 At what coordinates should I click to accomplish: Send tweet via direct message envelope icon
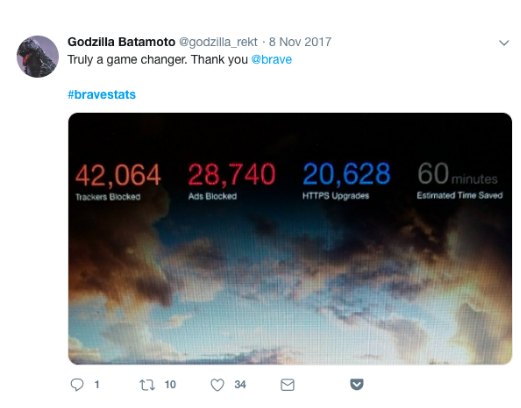pyautogui.click(x=287, y=385)
